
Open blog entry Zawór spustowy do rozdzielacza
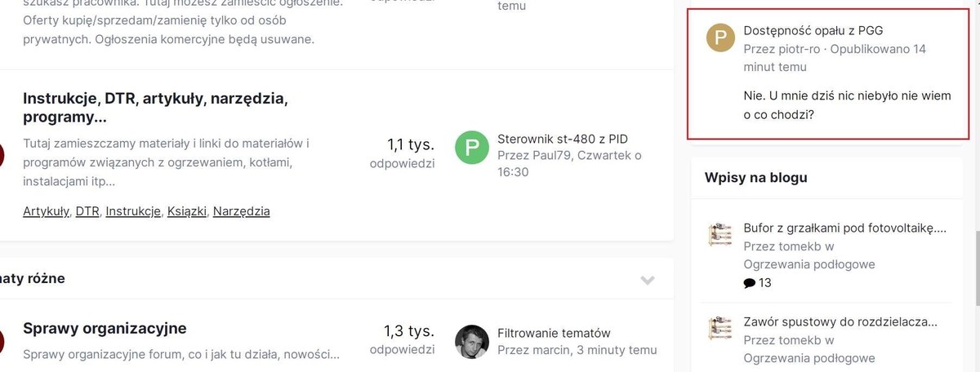point(840,321)
